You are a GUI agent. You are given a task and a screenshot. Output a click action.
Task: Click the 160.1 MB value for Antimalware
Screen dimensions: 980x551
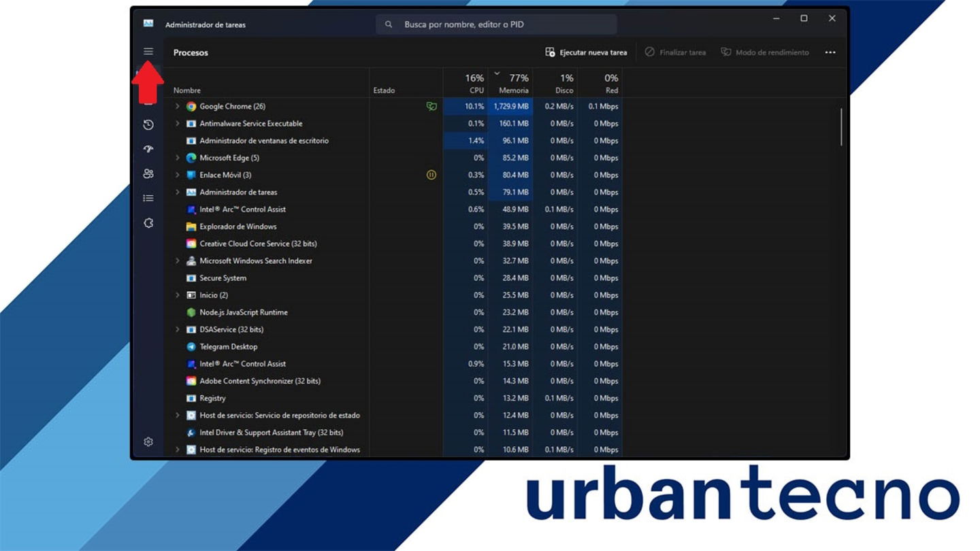[514, 124]
